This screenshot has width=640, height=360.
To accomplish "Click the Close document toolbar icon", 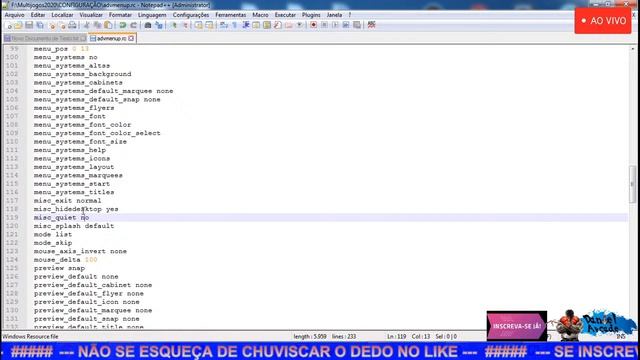I will coord(52,25).
